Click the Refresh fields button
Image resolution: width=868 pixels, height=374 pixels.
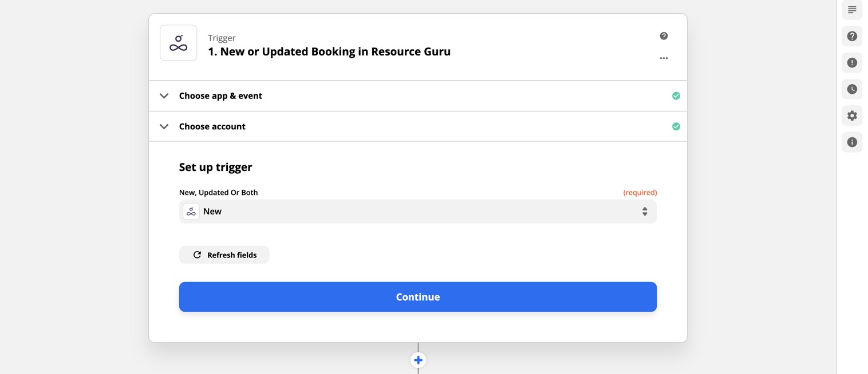click(x=224, y=255)
